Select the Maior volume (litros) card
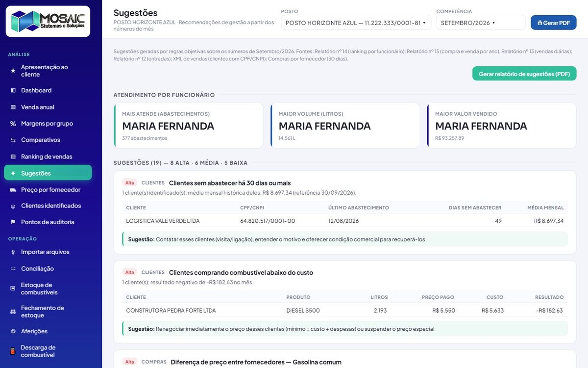Image resolution: width=588 pixels, height=368 pixels. point(345,126)
